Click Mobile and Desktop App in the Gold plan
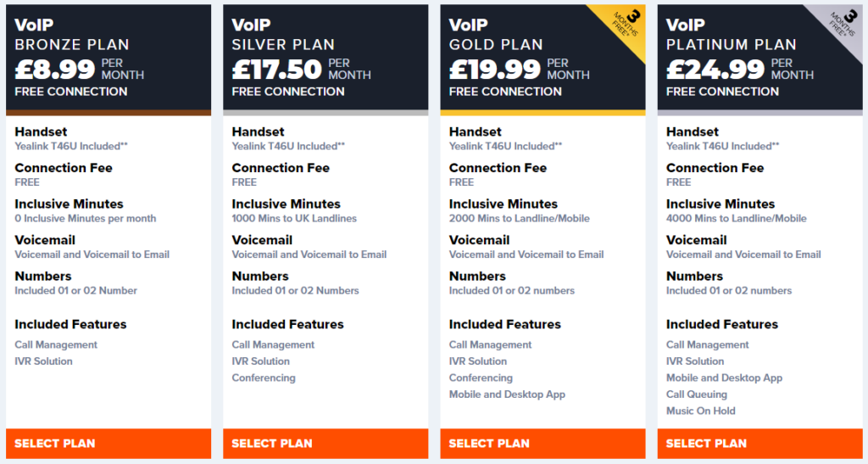Image resolution: width=868 pixels, height=464 pixels. (507, 394)
